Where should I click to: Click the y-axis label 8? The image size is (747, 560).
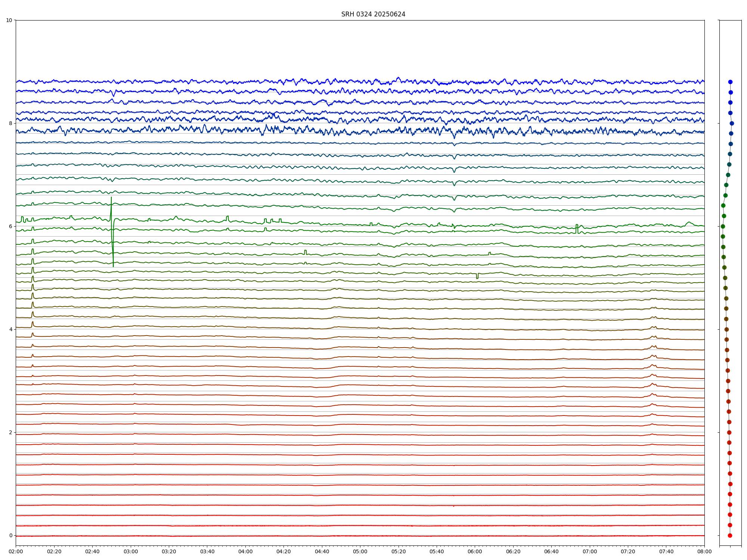click(x=10, y=123)
